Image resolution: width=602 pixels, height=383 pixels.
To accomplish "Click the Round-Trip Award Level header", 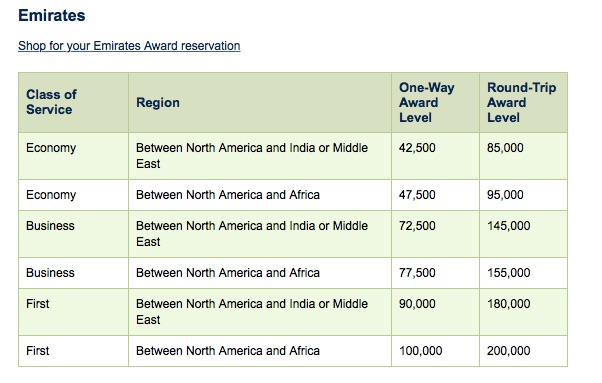I will point(521,102).
